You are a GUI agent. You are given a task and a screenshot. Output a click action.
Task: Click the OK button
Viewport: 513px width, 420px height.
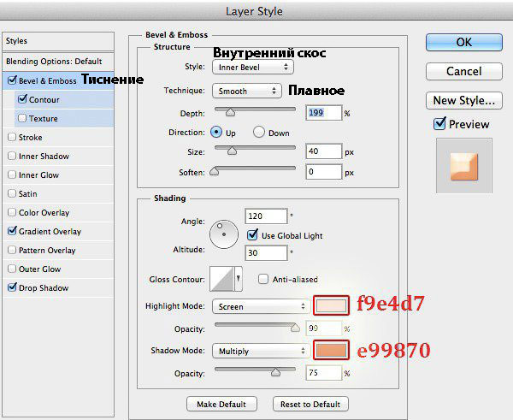pos(464,42)
